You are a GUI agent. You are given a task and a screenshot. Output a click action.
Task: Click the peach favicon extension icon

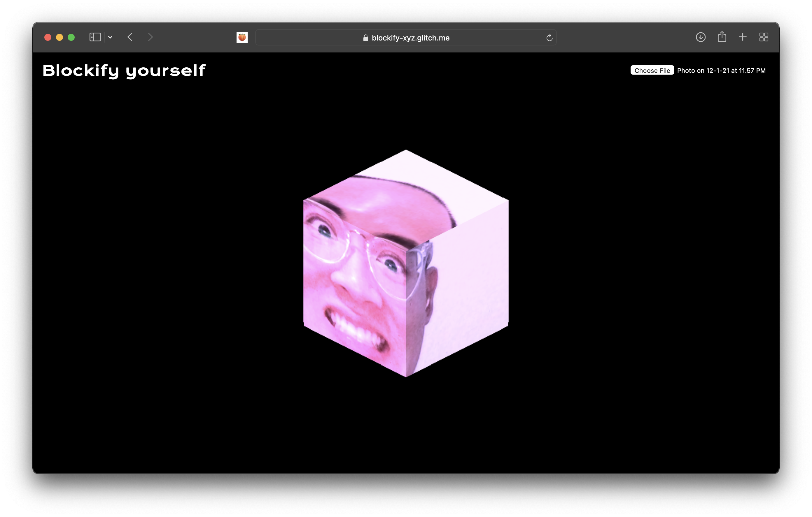point(242,37)
